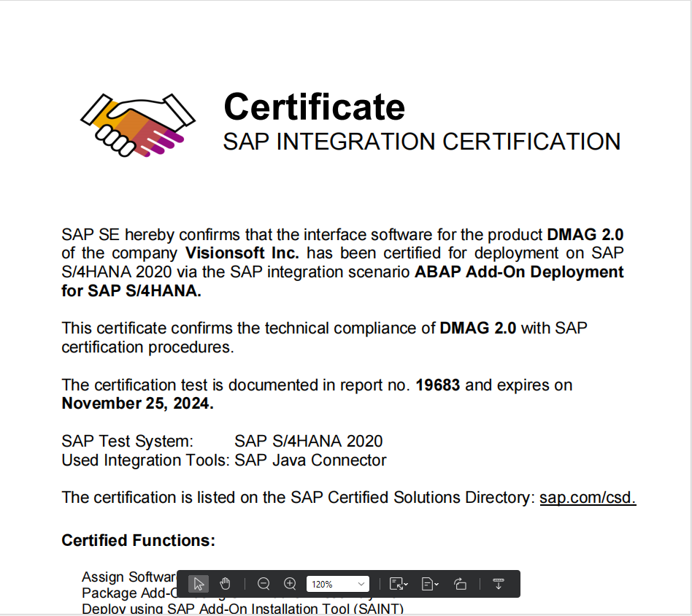Rotate the document page

tap(460, 584)
